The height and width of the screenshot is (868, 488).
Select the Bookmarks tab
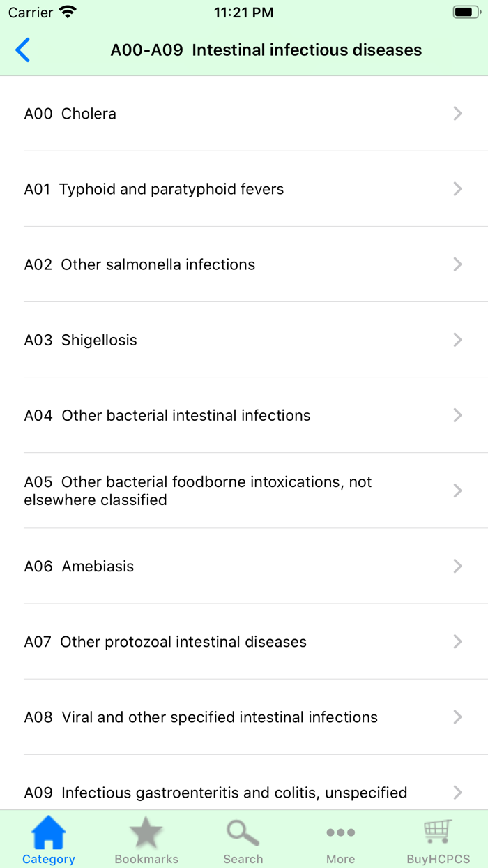(x=146, y=839)
